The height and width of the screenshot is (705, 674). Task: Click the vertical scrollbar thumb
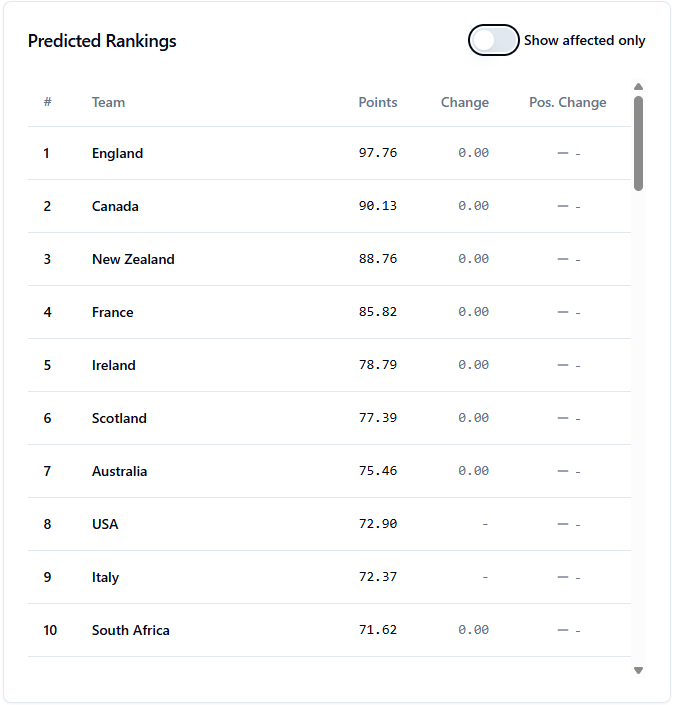(x=638, y=142)
